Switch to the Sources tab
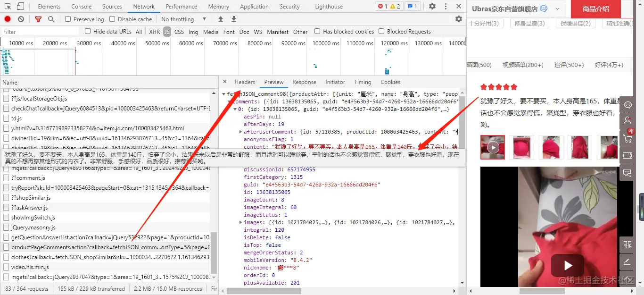This screenshot has width=644, height=295. point(112,6)
